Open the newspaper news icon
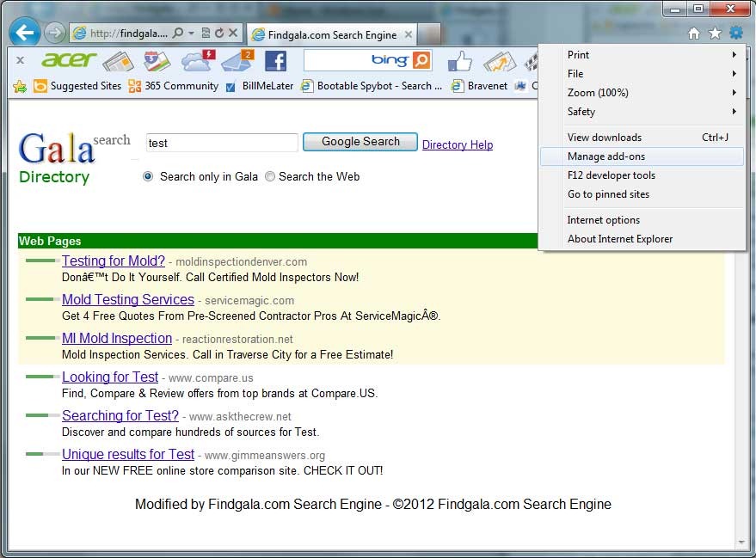The image size is (756, 558). (119, 61)
